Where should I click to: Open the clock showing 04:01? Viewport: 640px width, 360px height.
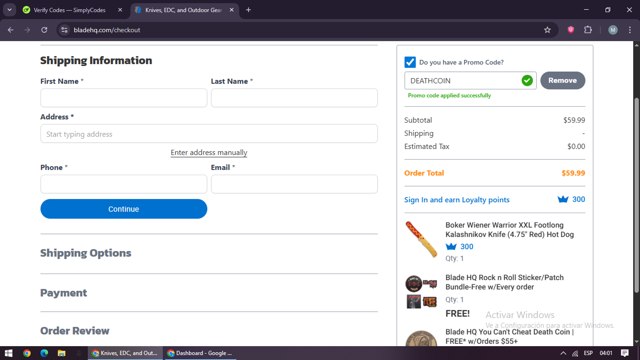pos(606,353)
